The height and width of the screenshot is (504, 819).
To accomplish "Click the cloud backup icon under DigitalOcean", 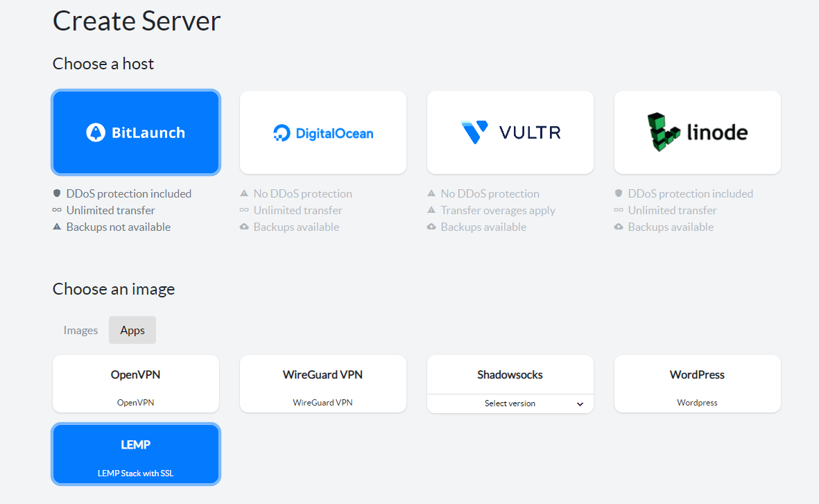I will click(244, 227).
